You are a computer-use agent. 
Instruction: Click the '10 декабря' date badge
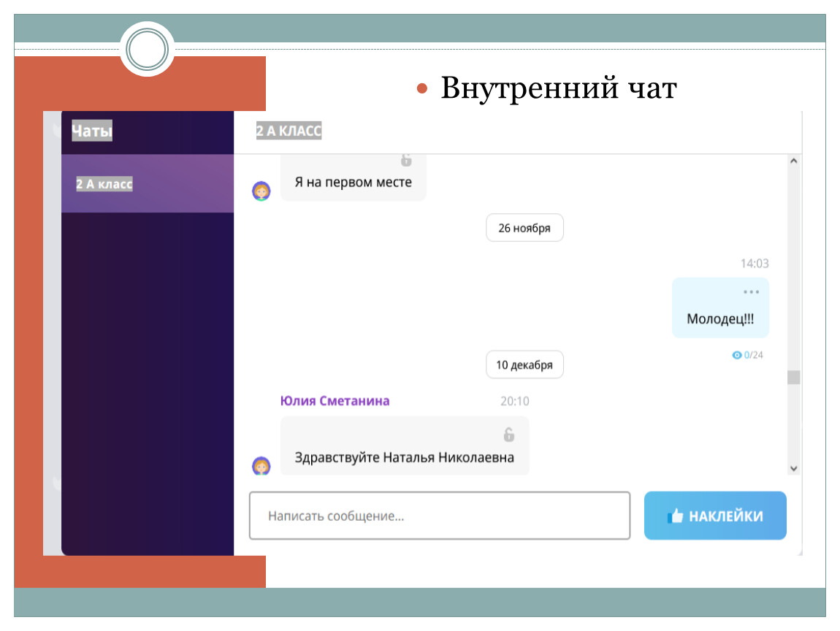coord(524,365)
